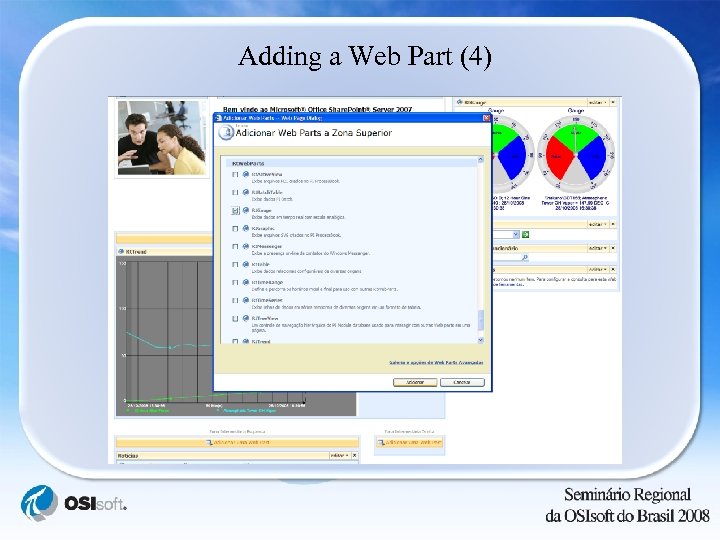Click the RtGraphic web part icon
The width and height of the screenshot is (720, 540).
[246, 228]
